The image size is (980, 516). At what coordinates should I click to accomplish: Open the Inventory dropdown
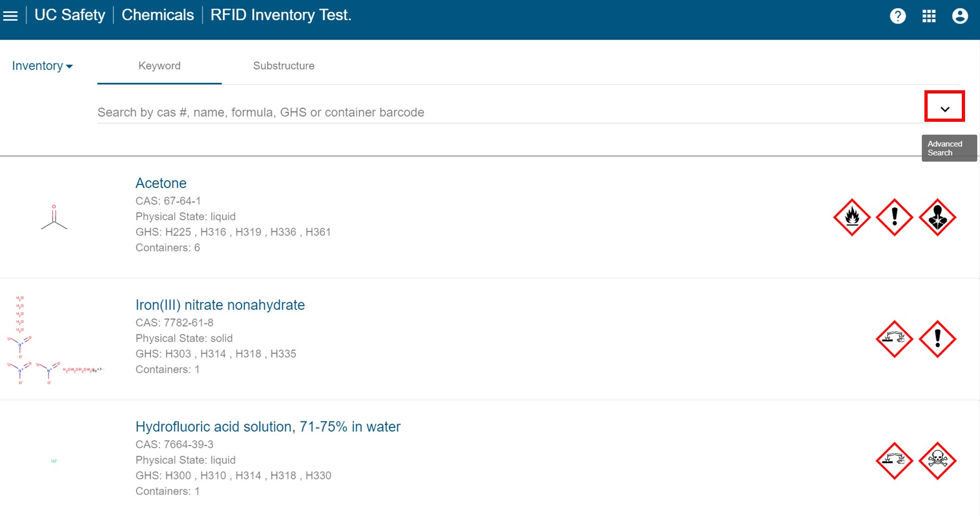point(42,66)
